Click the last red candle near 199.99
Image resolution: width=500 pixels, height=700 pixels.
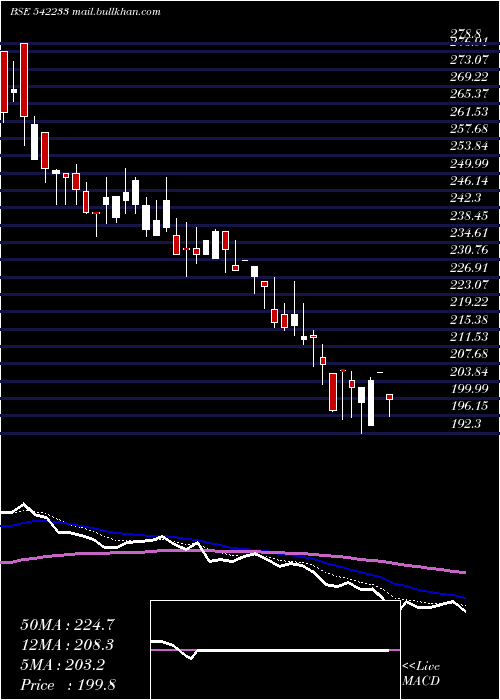pos(389,397)
